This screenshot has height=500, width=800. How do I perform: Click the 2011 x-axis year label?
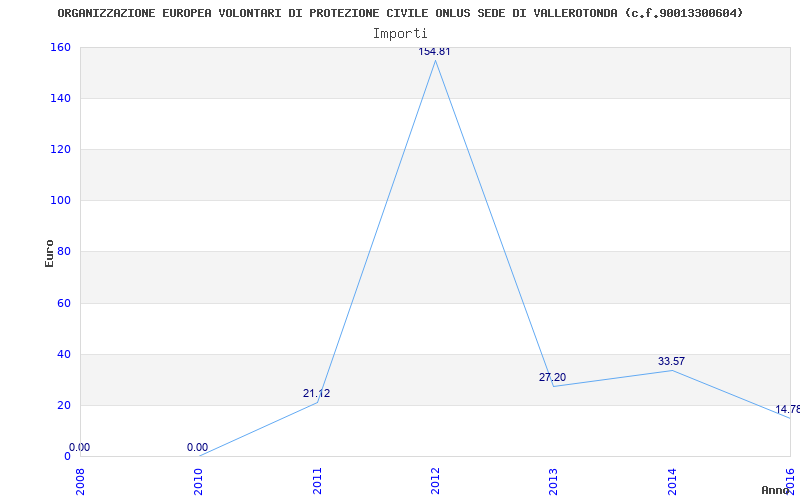point(317,479)
